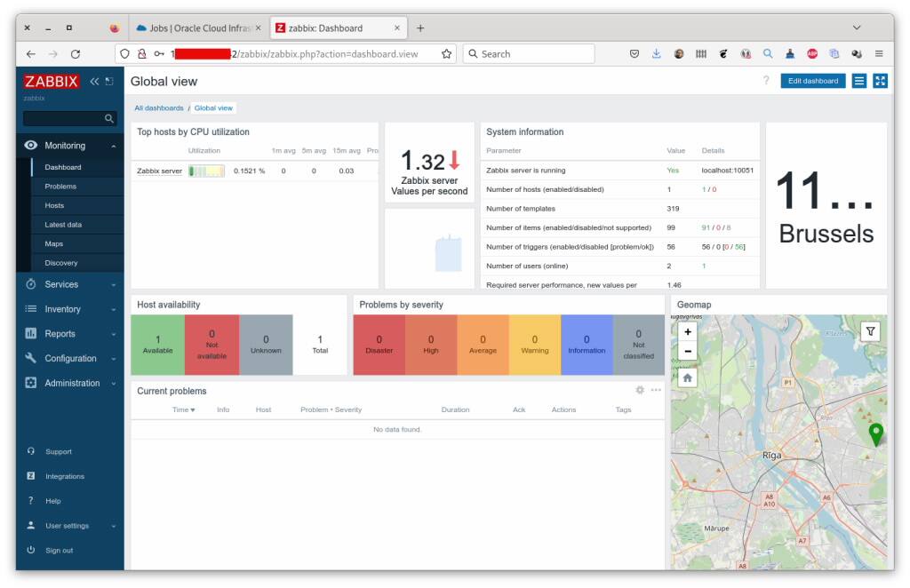
Task: Open Firefox downloads panel
Action: [x=657, y=54]
